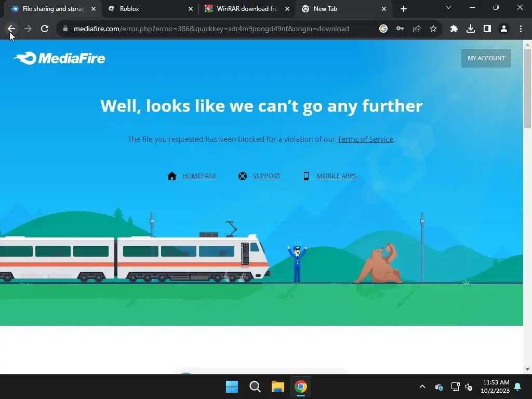Toggle the Chrome side panel

coord(487,29)
